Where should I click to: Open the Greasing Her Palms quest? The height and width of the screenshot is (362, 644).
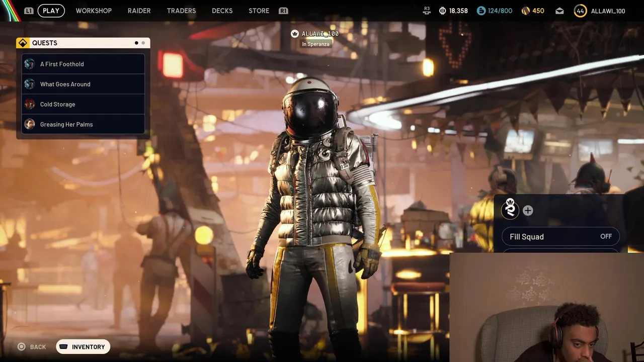83,124
